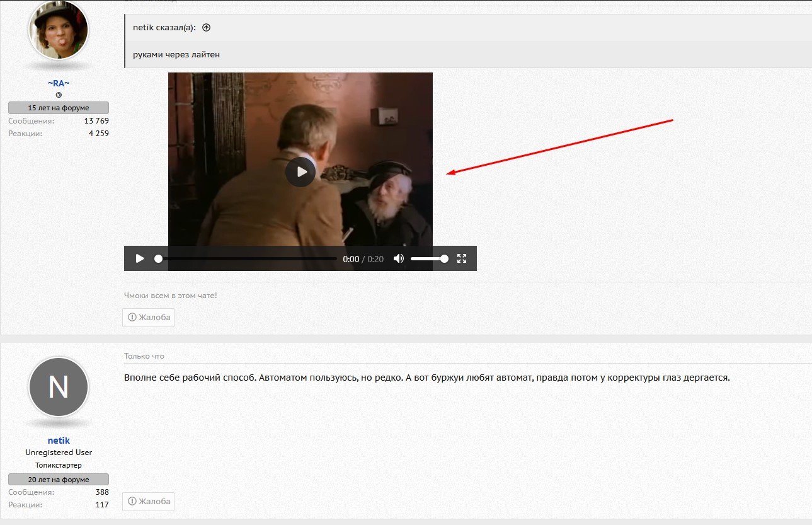Open the ~RA~ user avatar picture
The height and width of the screenshot is (525, 812).
[59, 31]
